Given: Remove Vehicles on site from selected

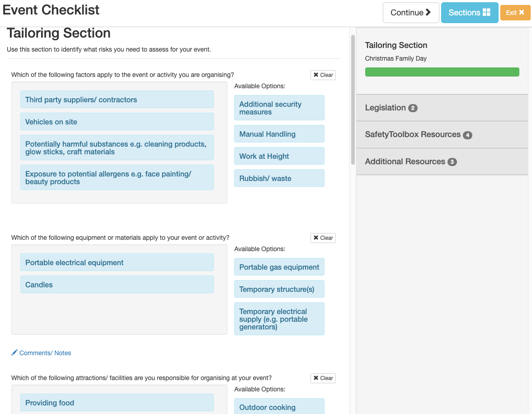Looking at the screenshot, I should point(117,122).
